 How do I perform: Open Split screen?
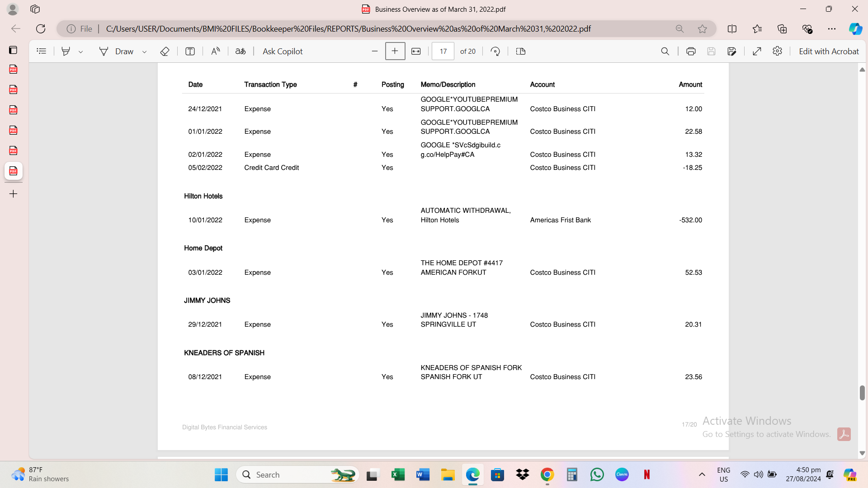[732, 29]
